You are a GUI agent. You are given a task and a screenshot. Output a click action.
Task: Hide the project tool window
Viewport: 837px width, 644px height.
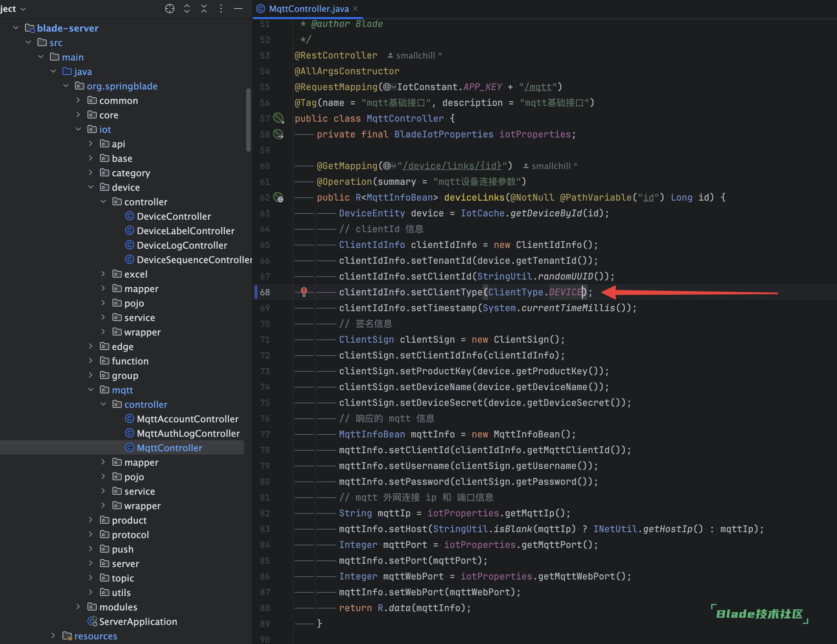[x=238, y=9]
